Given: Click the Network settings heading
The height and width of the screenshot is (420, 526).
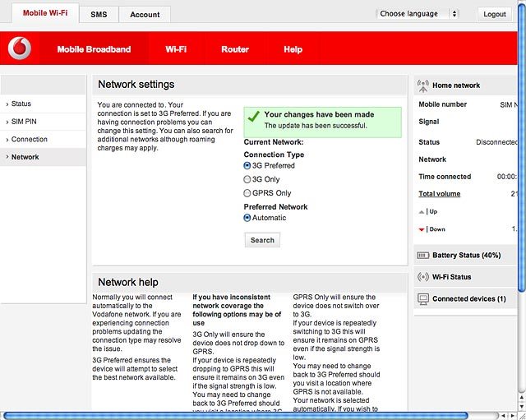Looking at the screenshot, I should pyautogui.click(x=136, y=85).
